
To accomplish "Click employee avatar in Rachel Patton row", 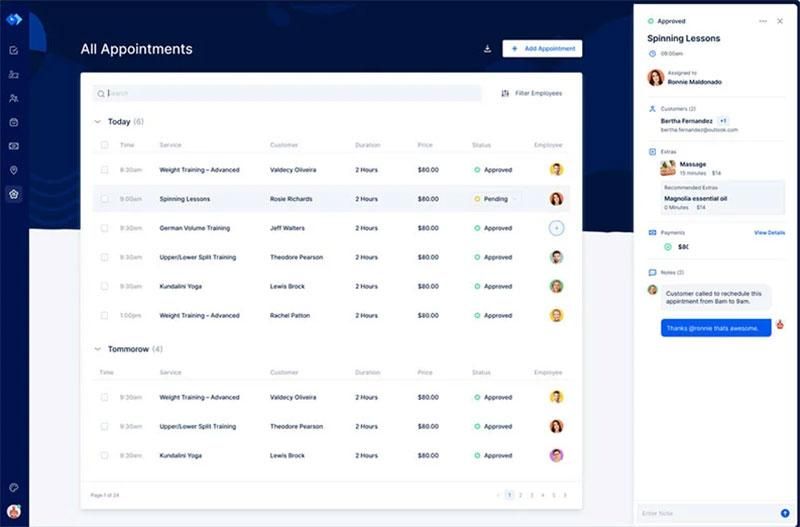I will click(x=556, y=315).
